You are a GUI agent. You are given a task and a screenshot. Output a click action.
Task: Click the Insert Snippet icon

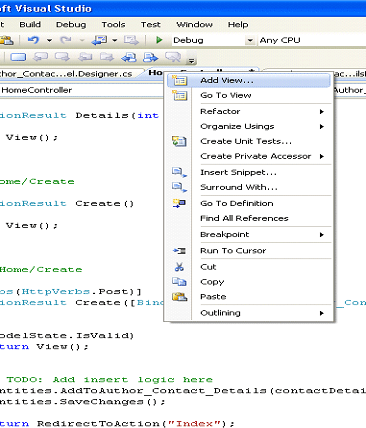[x=179, y=172]
